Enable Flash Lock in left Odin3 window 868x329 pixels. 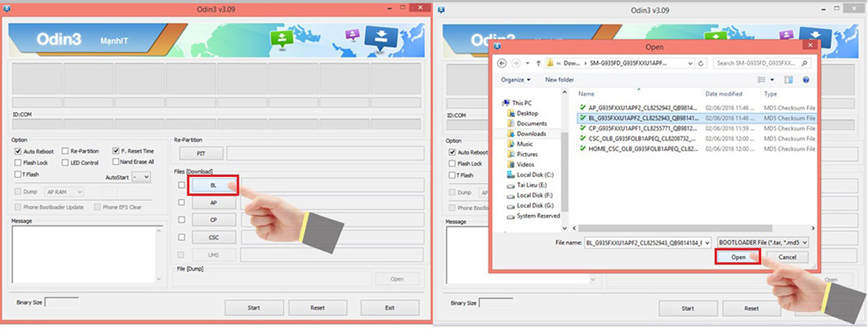[18, 163]
